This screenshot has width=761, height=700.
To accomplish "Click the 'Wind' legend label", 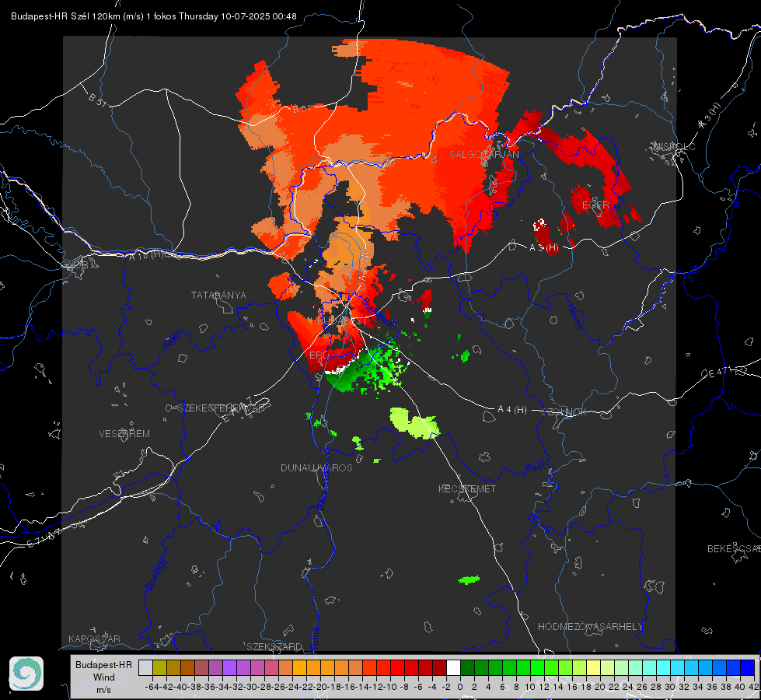I will tap(103, 677).
